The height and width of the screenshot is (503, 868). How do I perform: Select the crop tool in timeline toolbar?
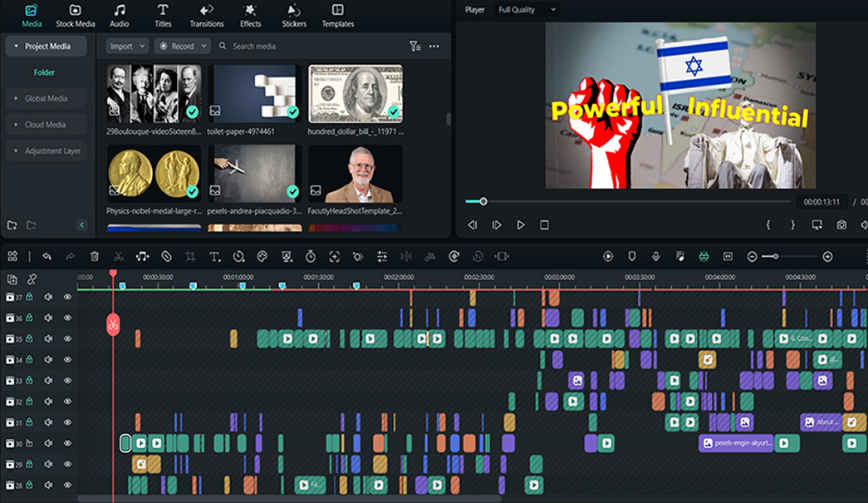click(x=190, y=257)
